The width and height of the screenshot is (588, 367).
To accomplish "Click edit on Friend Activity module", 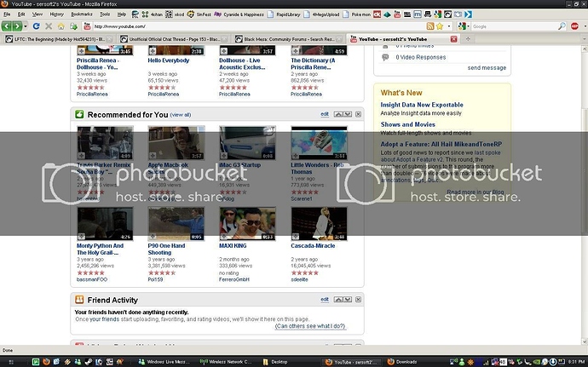I will pos(325,299).
